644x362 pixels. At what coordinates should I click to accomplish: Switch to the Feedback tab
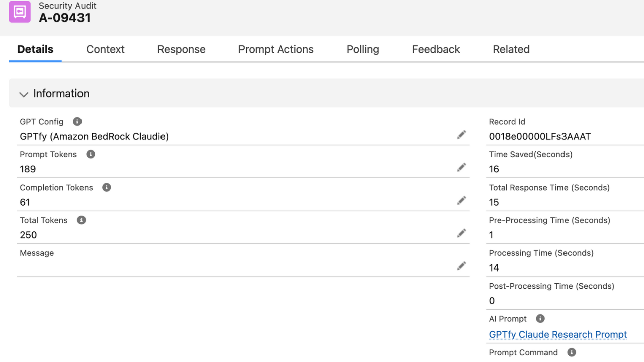coord(436,49)
